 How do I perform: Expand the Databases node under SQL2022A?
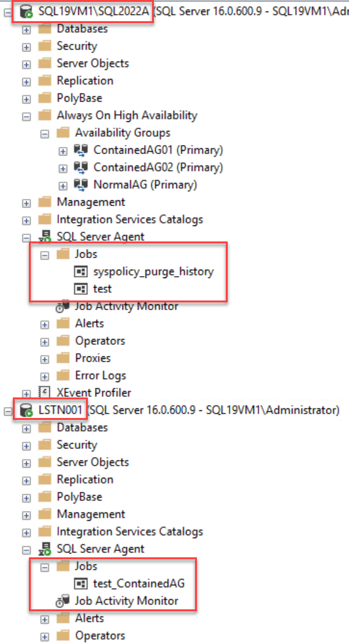27,30
